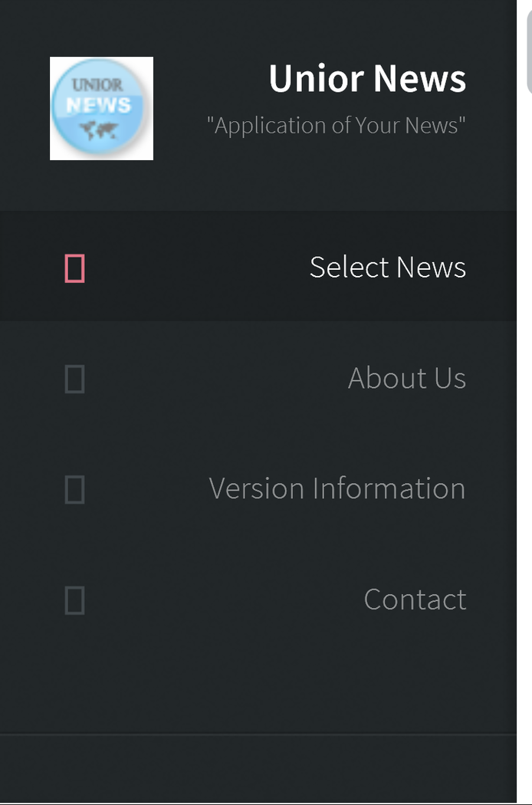Click the "Application of Your News" tagline
This screenshot has height=805, width=532.
[337, 125]
